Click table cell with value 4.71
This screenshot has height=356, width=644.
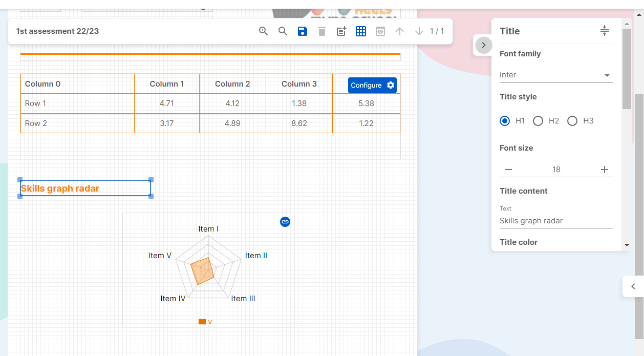tap(167, 103)
